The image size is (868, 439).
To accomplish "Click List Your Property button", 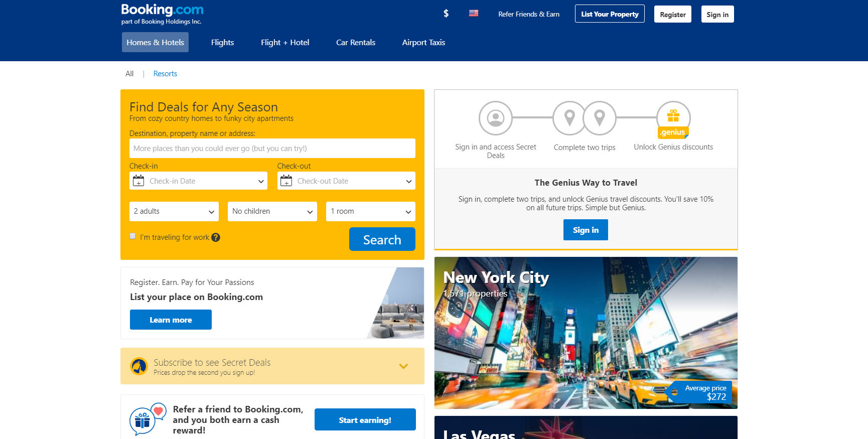I will pos(610,14).
